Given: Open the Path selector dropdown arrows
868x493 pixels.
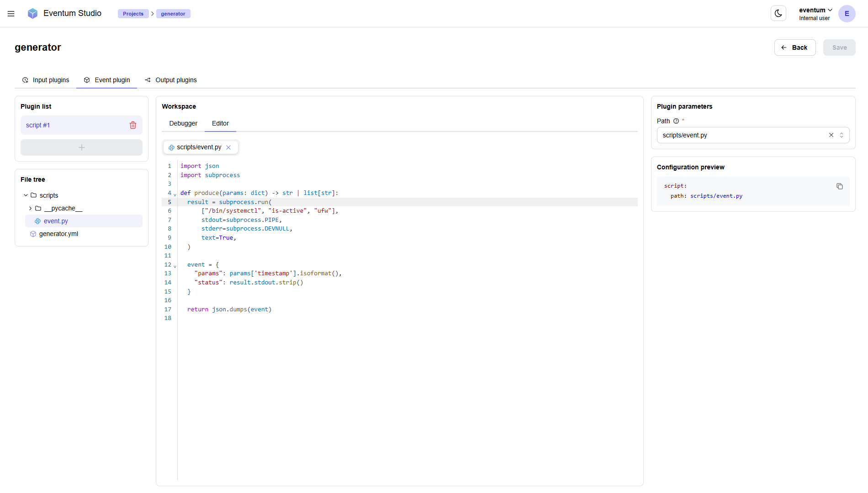Looking at the screenshot, I should click(842, 135).
